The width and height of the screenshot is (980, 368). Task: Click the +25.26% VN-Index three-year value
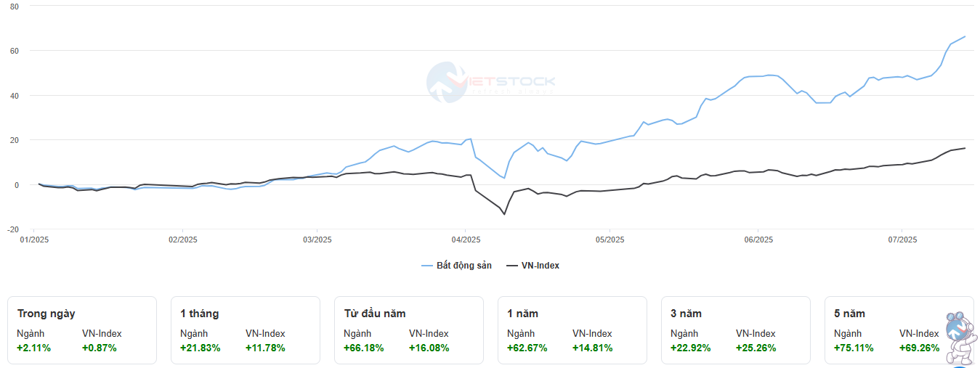756,348
